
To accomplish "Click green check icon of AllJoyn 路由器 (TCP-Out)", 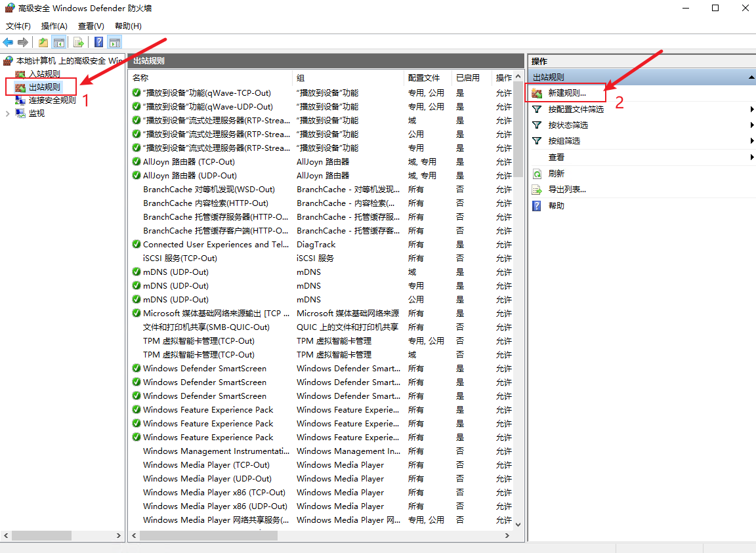I will tap(136, 161).
